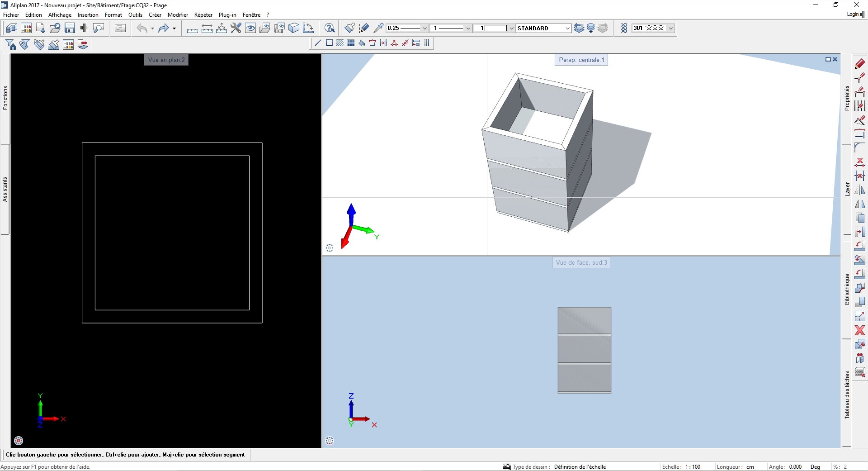Open the 0.25 pen thickness dropdown
This screenshot has height=471, width=868.
pyautogui.click(x=425, y=28)
